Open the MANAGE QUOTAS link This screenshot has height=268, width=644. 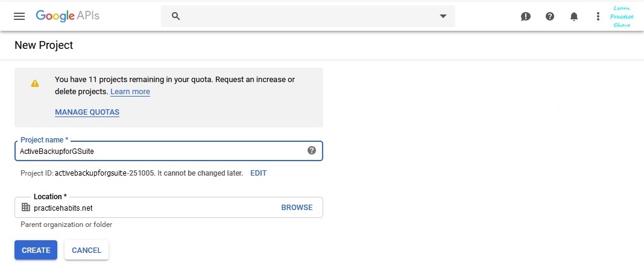[x=87, y=112]
